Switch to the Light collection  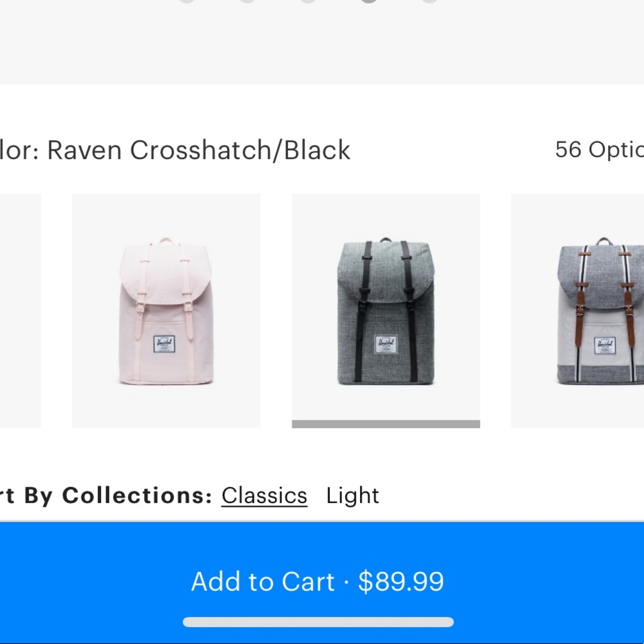point(352,495)
